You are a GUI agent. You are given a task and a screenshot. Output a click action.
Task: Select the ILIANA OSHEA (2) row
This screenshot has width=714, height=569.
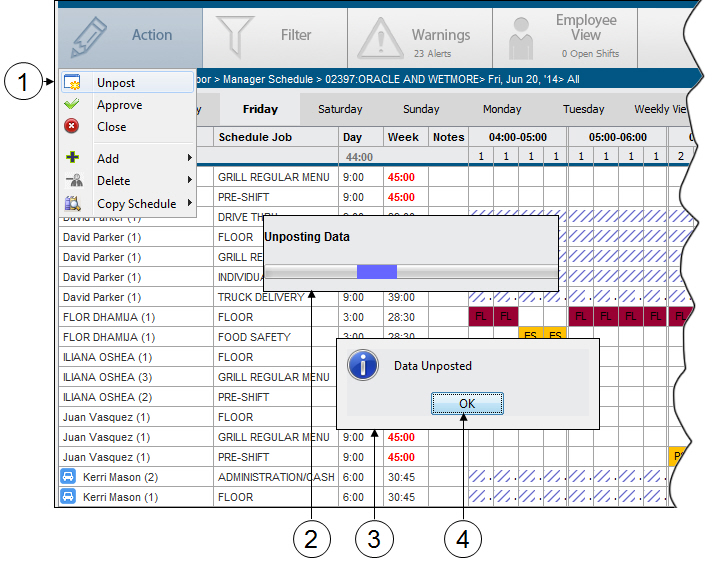107,397
